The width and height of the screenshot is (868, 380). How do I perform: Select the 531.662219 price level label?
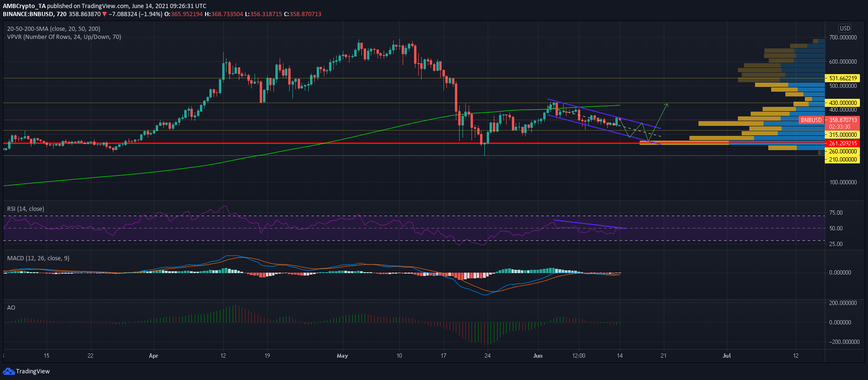click(x=843, y=78)
